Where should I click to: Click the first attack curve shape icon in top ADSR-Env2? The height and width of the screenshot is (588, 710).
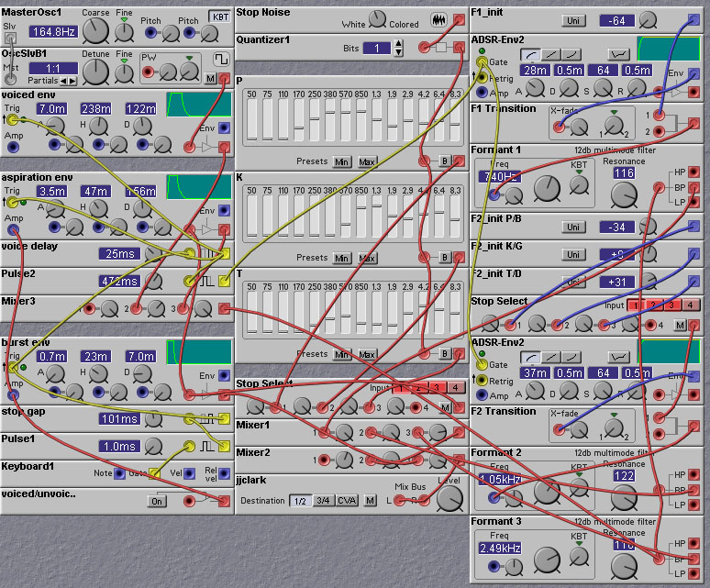531,55
